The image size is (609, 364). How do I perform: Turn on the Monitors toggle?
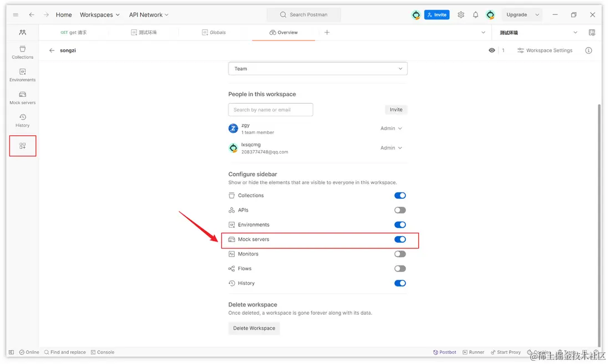[x=400, y=254]
